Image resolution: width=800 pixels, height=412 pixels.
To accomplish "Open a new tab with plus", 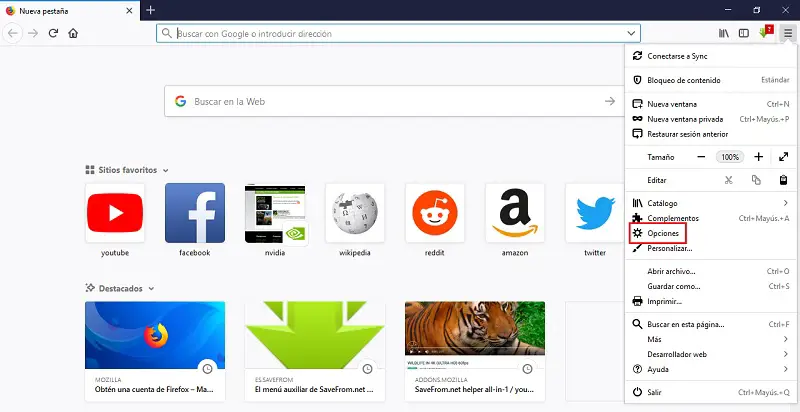I will 151,10.
